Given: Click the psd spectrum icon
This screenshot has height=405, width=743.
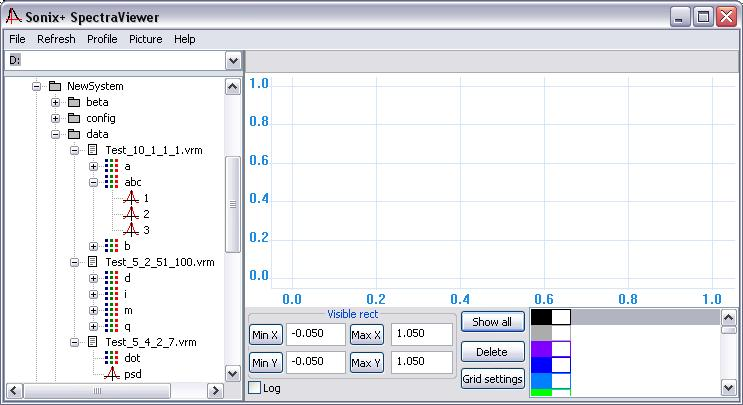Looking at the screenshot, I should [111, 374].
